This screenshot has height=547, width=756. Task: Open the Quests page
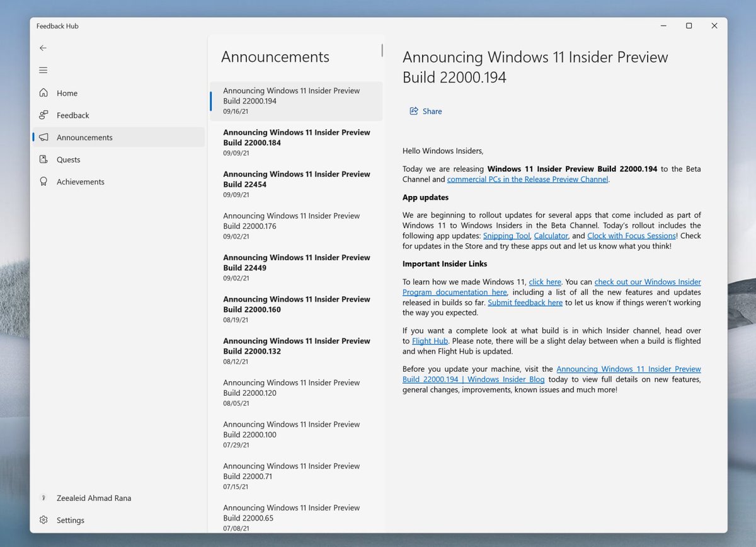click(118, 159)
